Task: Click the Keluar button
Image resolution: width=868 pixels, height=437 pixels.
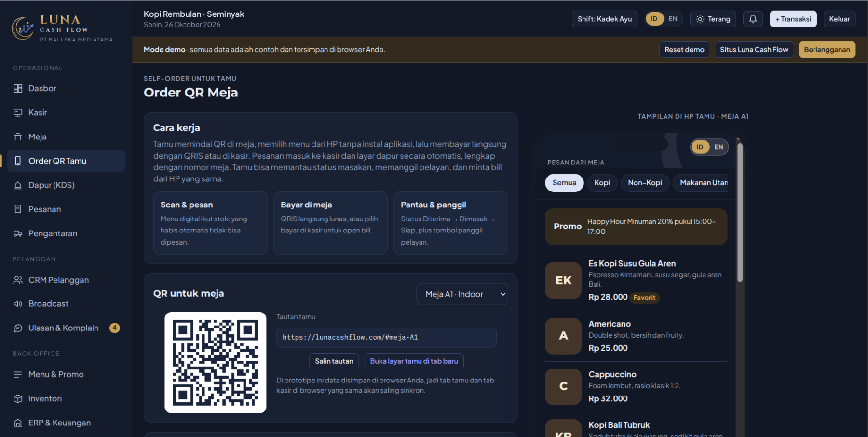Action: click(840, 19)
